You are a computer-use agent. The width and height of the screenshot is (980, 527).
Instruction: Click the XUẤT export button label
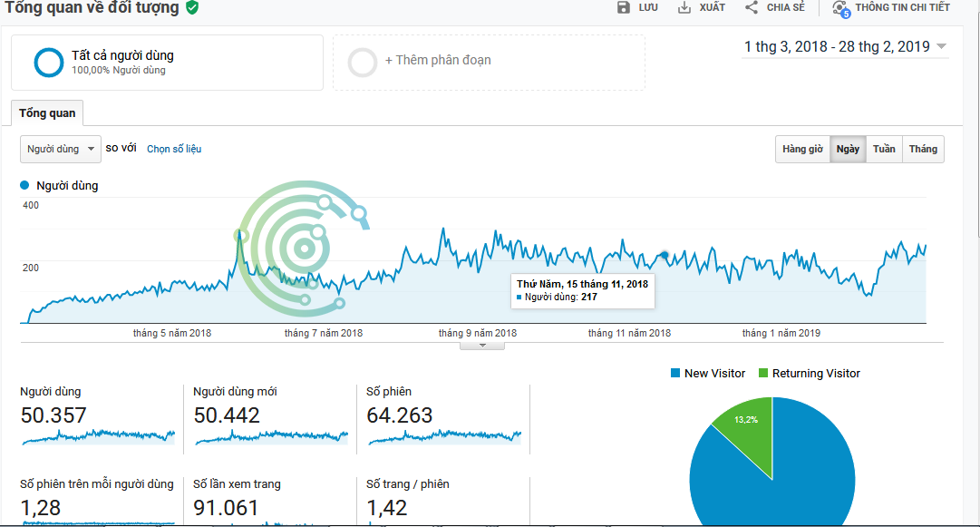[713, 7]
